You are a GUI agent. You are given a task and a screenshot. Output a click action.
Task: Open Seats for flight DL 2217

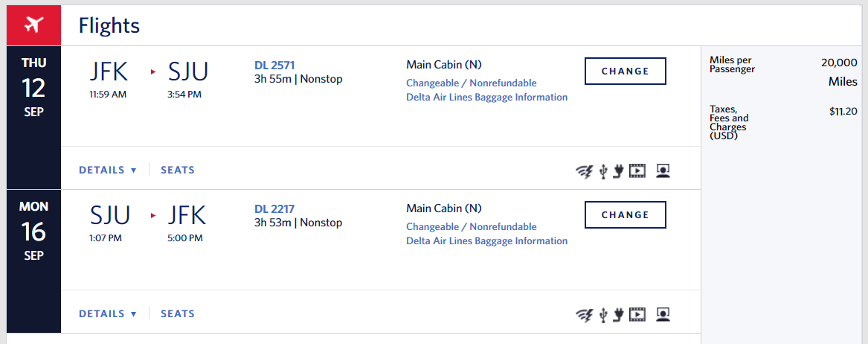178,313
